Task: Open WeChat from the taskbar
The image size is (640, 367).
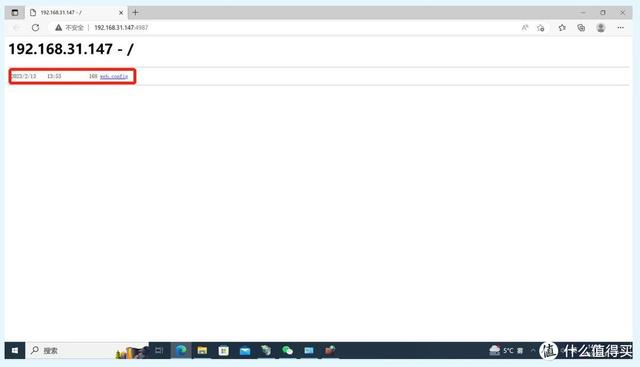Action: click(x=287, y=351)
